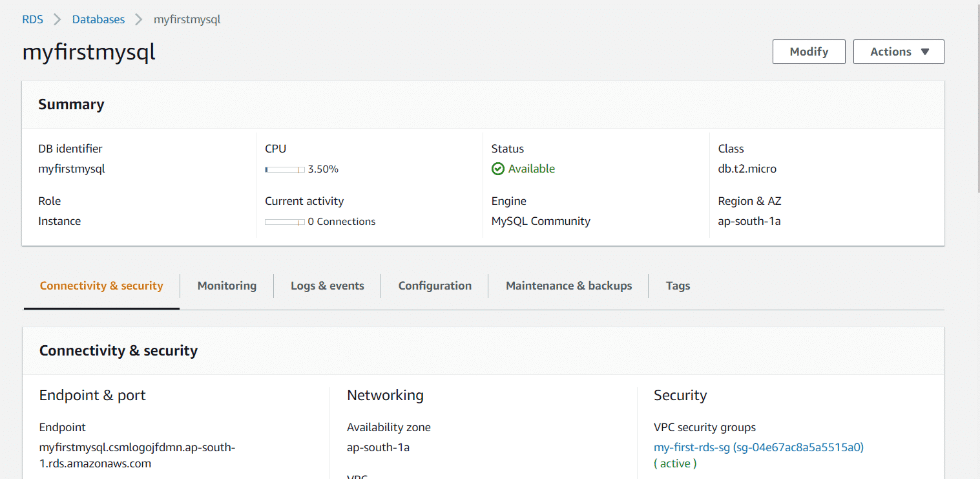Screen dimensions: 980x479
Task: Click the Connections activity progress bar
Action: tap(285, 222)
